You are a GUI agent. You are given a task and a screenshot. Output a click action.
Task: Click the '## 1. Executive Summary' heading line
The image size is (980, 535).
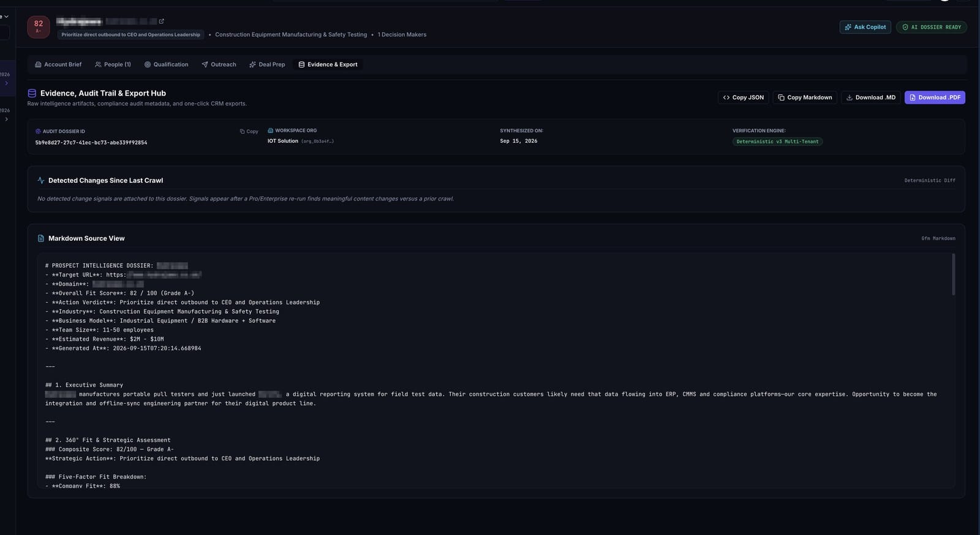[84, 385]
